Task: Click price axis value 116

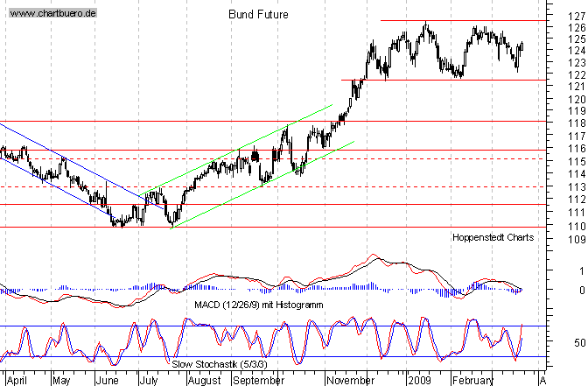Action: 577,149
